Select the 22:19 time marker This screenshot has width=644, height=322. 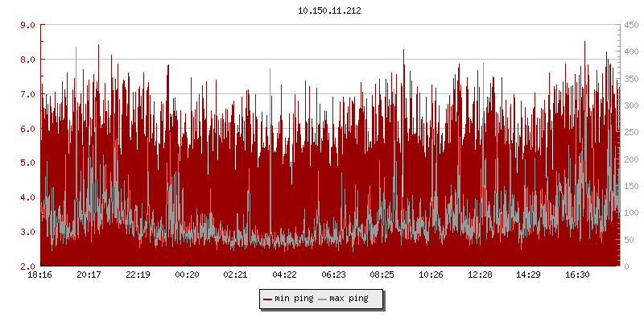coord(138,275)
